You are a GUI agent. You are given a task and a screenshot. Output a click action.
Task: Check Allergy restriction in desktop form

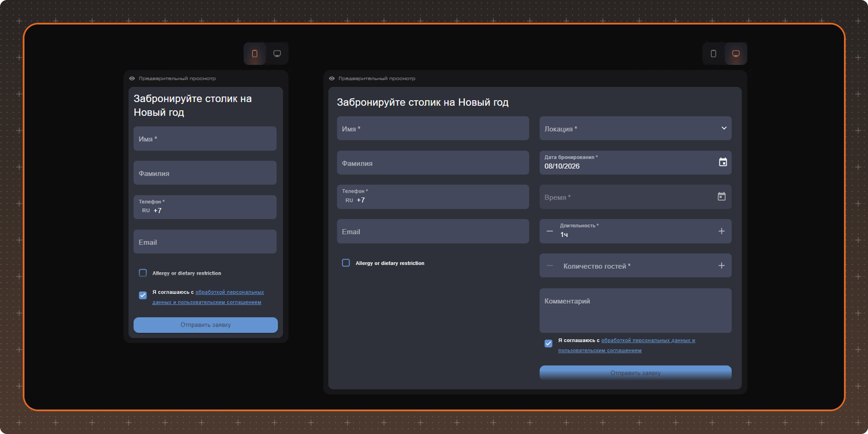click(346, 263)
